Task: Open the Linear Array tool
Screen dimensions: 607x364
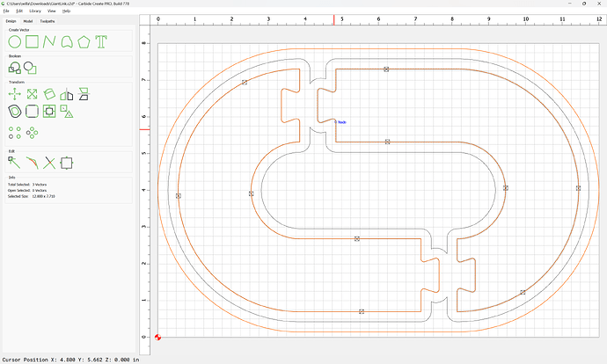Action: coord(15,133)
